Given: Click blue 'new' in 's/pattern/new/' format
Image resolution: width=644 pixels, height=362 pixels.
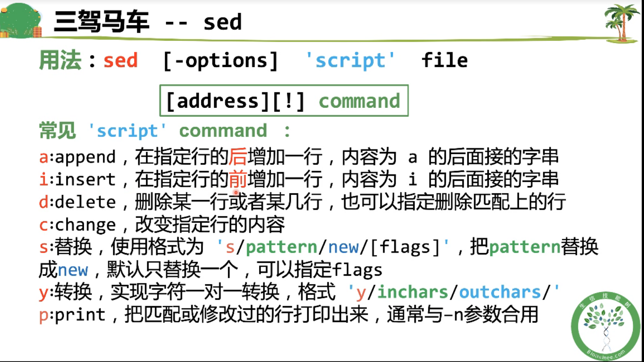Looking at the screenshot, I should coord(343,247).
